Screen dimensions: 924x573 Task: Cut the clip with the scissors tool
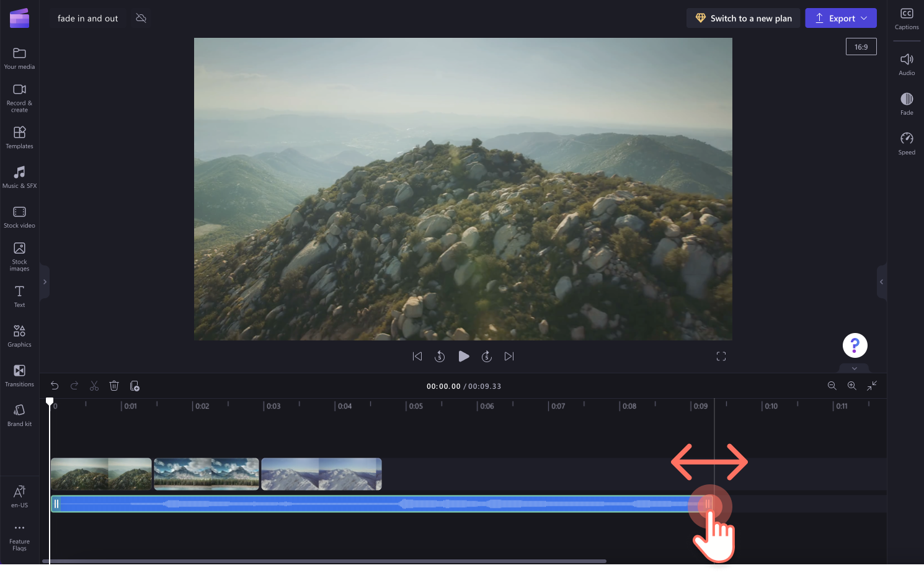coord(94,385)
